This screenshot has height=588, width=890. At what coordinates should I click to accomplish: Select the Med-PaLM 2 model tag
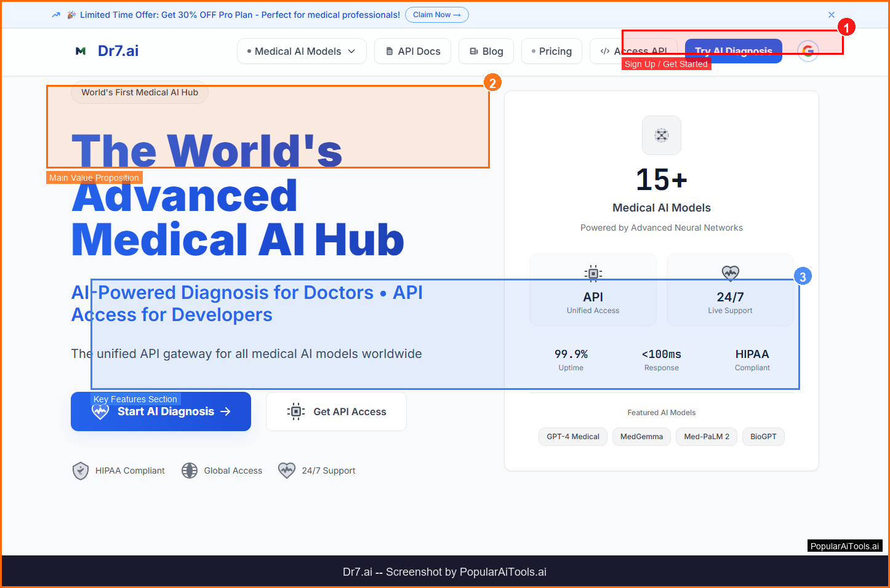coord(706,437)
